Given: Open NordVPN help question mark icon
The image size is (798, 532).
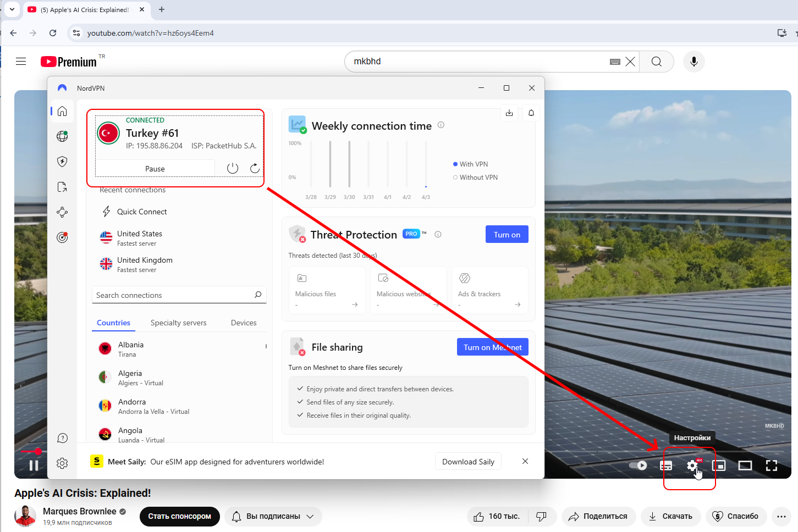Looking at the screenshot, I should 62,438.
